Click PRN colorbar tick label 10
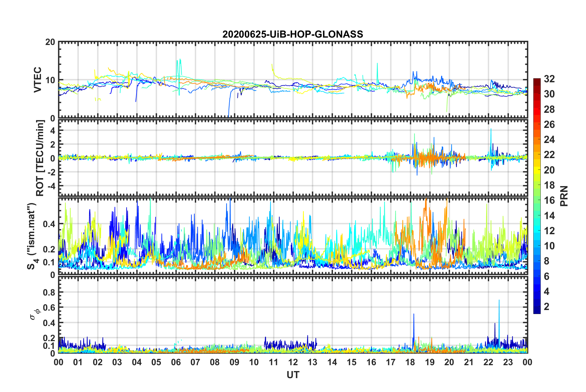586x392 pixels. click(x=549, y=246)
